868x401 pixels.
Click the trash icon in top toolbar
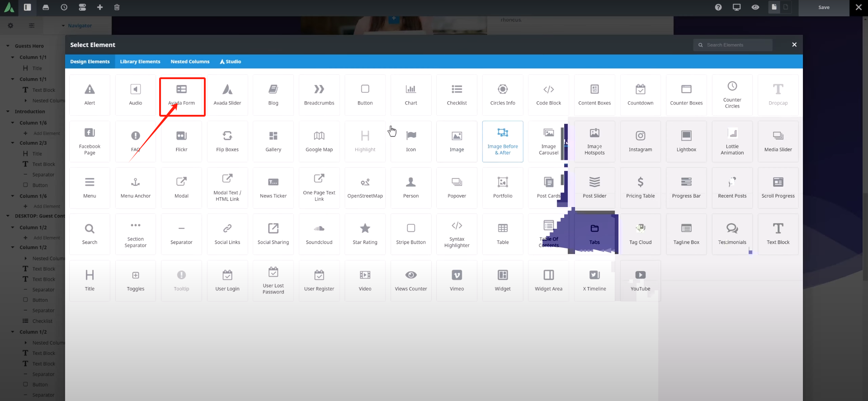(117, 7)
